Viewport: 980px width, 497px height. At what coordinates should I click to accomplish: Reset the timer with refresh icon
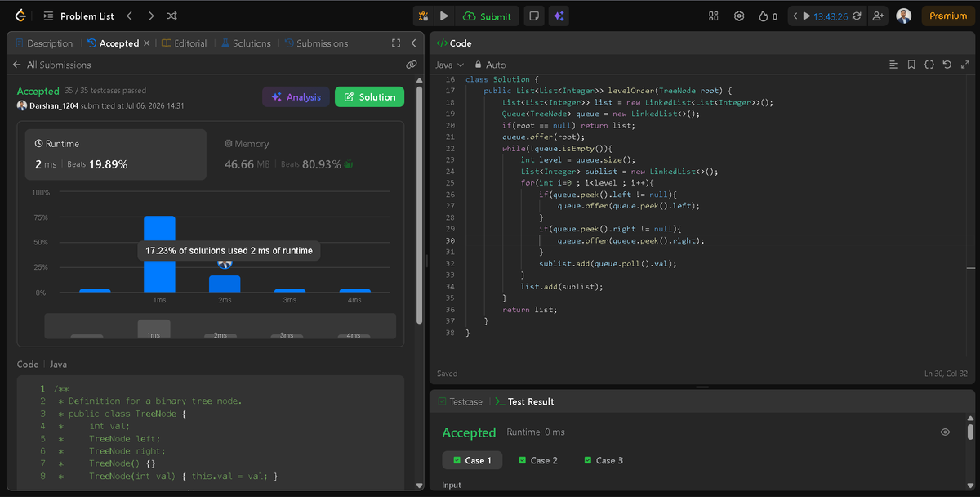click(857, 16)
